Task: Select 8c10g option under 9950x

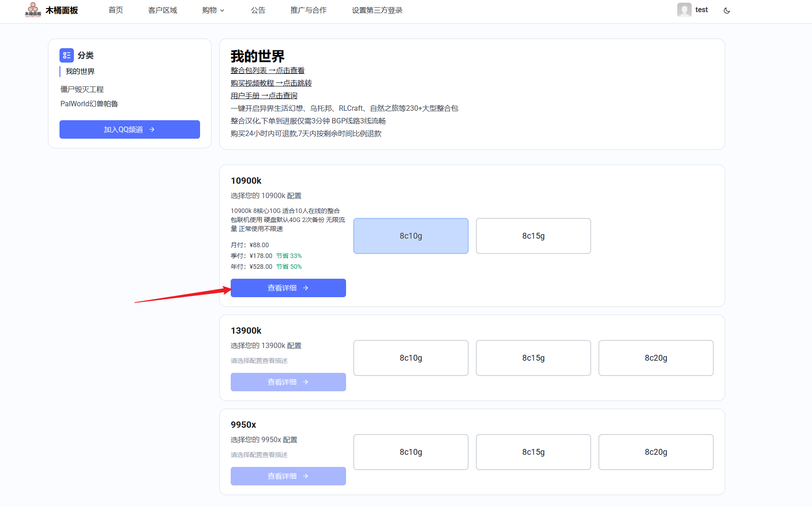Action: click(411, 452)
